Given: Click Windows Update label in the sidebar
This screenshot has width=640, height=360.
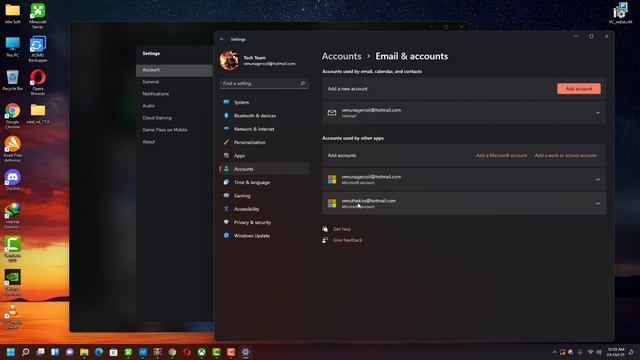Looking at the screenshot, I should tap(251, 236).
